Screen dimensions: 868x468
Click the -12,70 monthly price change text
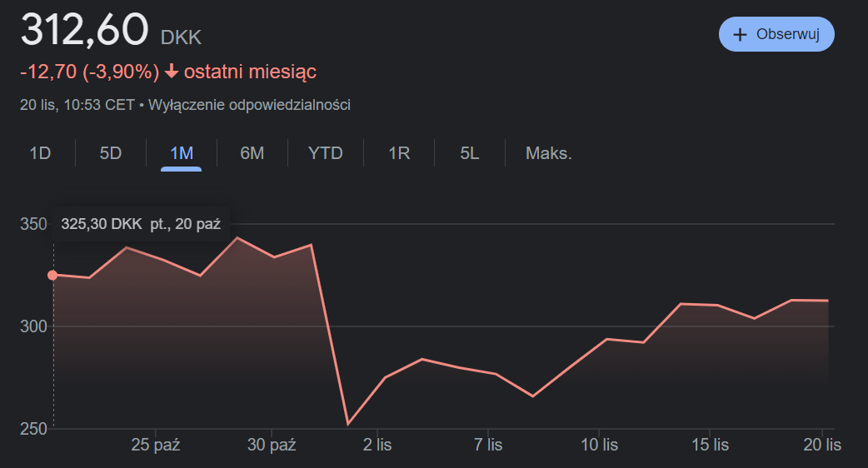(x=49, y=72)
